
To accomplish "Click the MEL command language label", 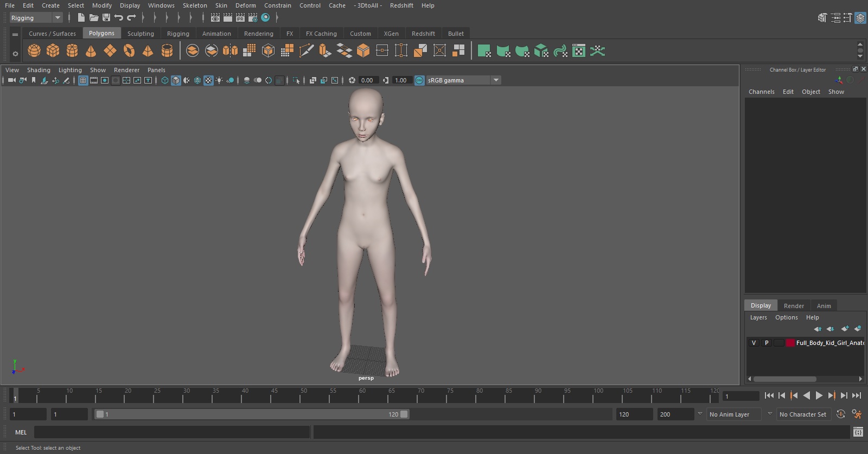I will click(x=21, y=432).
